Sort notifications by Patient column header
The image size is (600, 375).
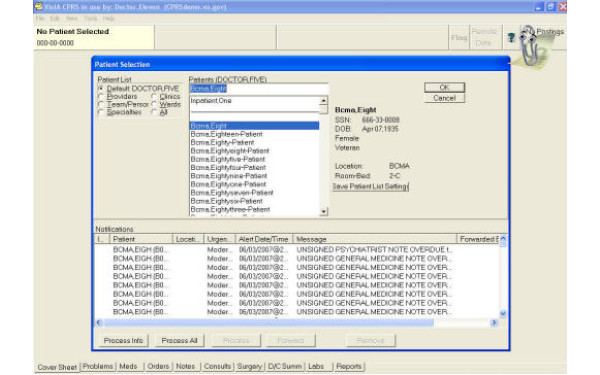pos(141,239)
